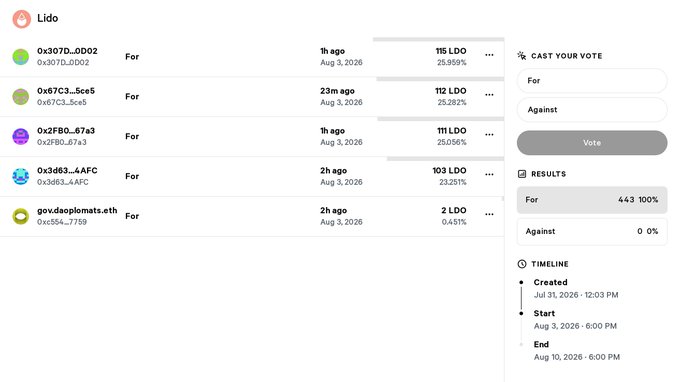Viewport: 680px width, 382px height.
Task: Open more options for 0x307D...0D02 vote
Action: [489, 55]
